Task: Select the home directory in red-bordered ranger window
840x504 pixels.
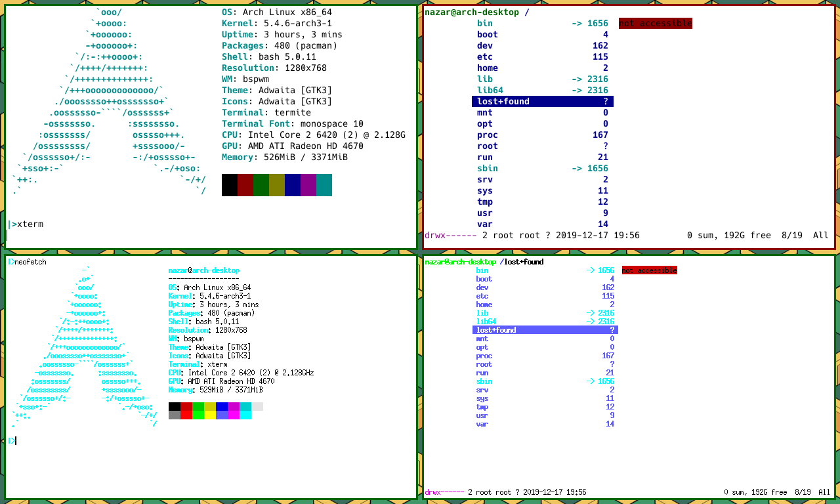Action: pos(543,68)
